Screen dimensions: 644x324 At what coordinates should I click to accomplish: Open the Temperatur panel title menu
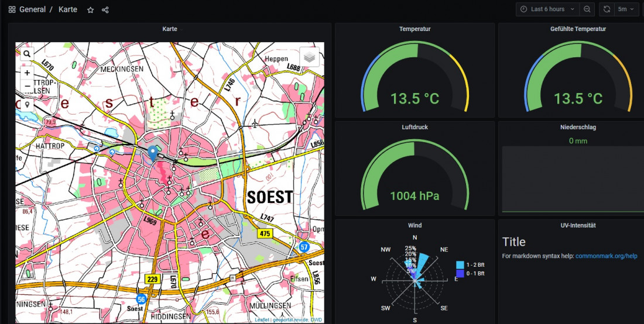(415, 29)
